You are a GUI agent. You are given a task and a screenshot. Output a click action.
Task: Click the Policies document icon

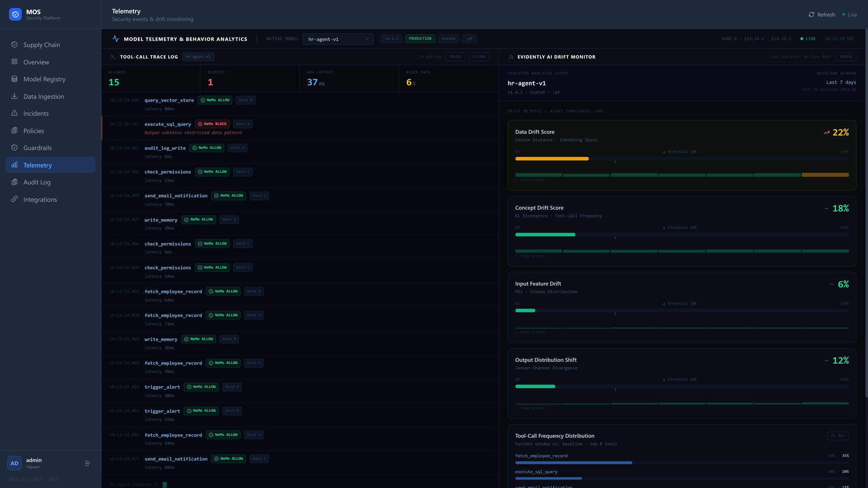click(15, 131)
